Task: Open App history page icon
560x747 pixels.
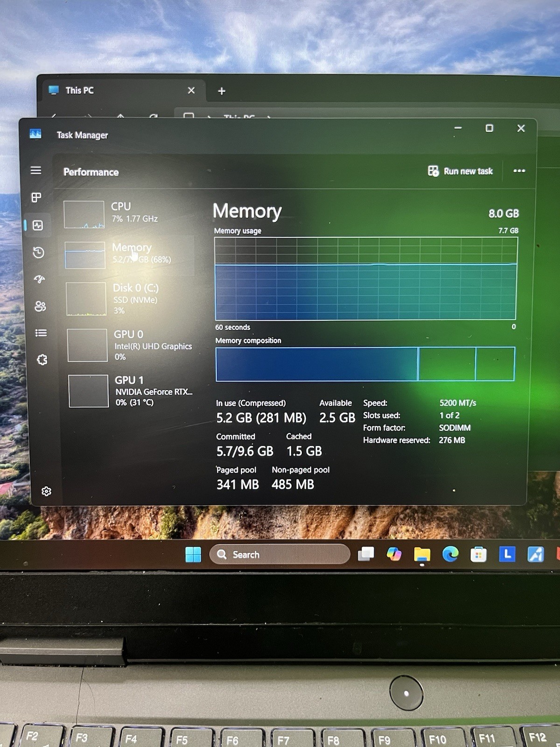Action: click(39, 253)
